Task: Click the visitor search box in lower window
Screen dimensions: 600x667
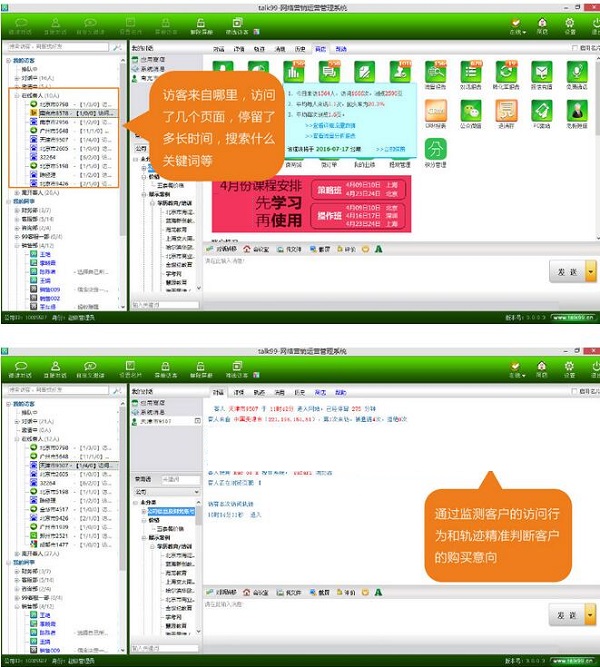Action: (x=56, y=390)
